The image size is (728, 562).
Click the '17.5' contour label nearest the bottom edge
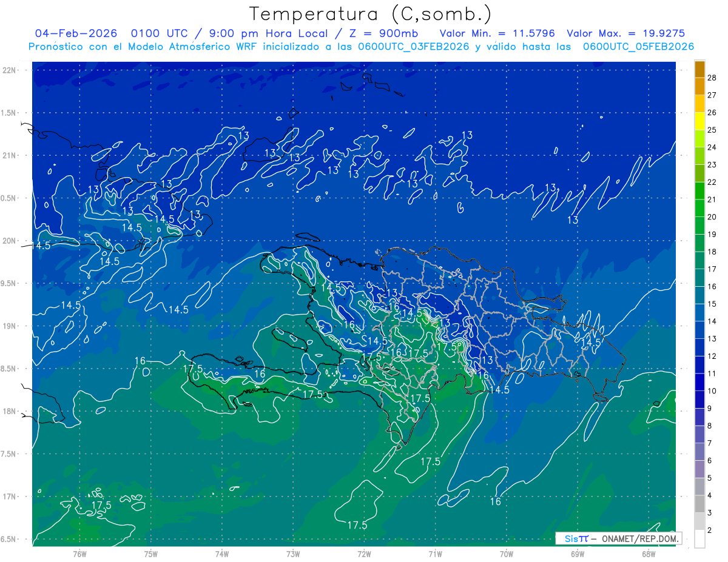pos(357,525)
